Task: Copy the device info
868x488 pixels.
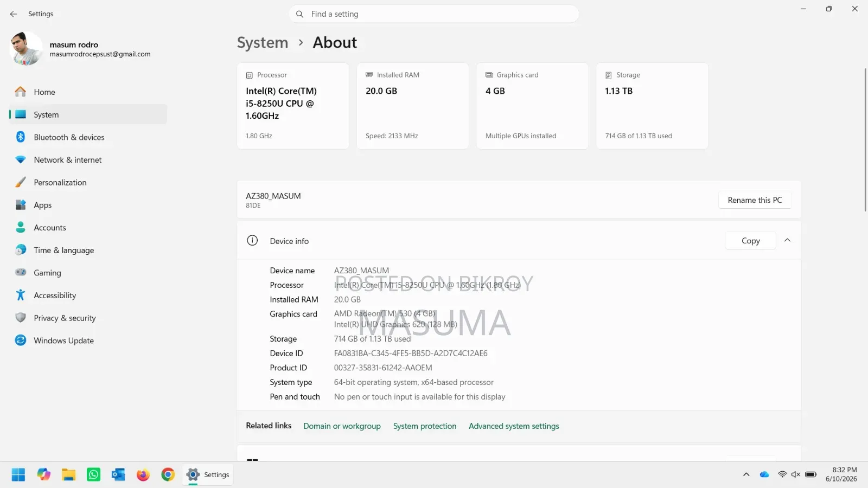Action: (x=751, y=241)
